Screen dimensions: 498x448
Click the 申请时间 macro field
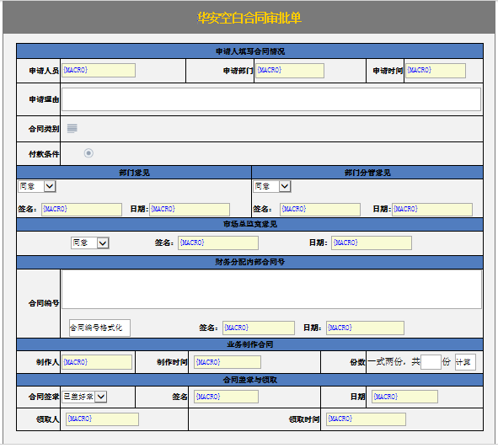[436, 71]
